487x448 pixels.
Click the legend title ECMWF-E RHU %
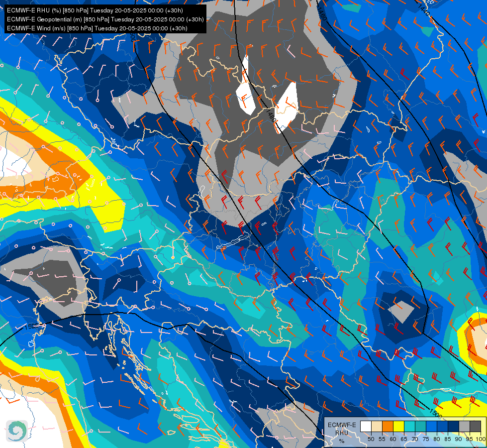click(x=342, y=433)
